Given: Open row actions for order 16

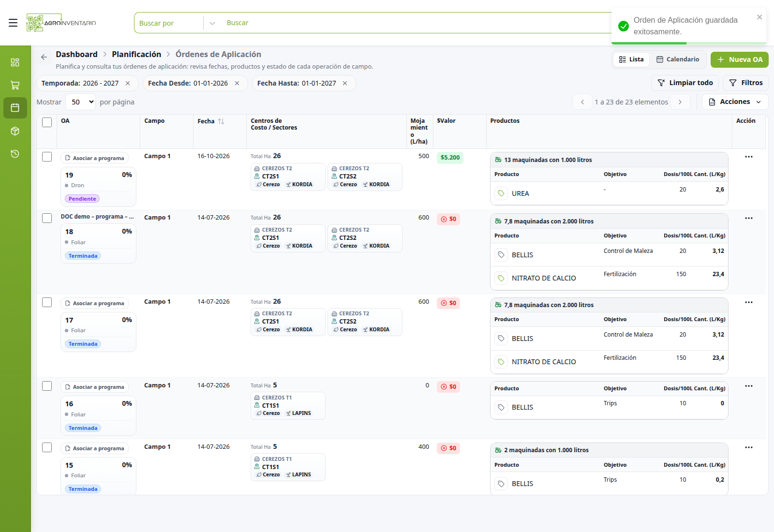Looking at the screenshot, I should (749, 386).
